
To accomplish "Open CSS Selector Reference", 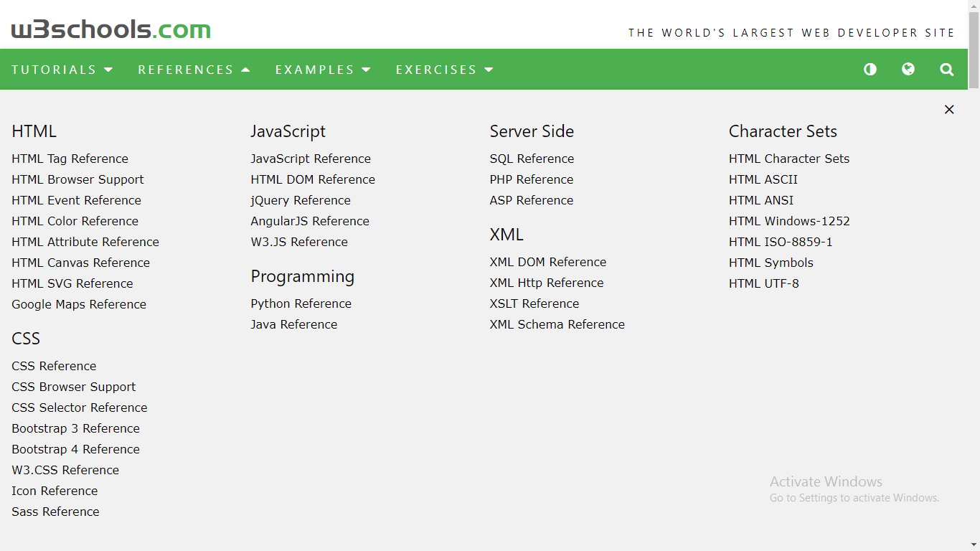I will pos(80,408).
